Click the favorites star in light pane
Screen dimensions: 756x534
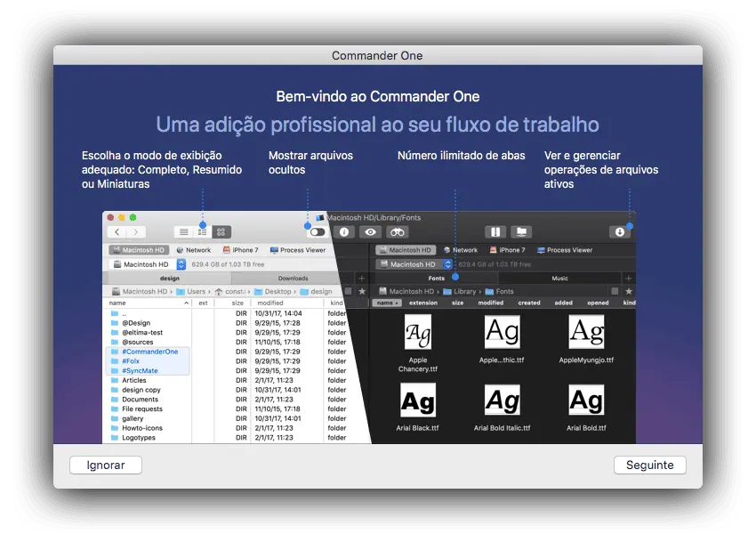click(362, 291)
